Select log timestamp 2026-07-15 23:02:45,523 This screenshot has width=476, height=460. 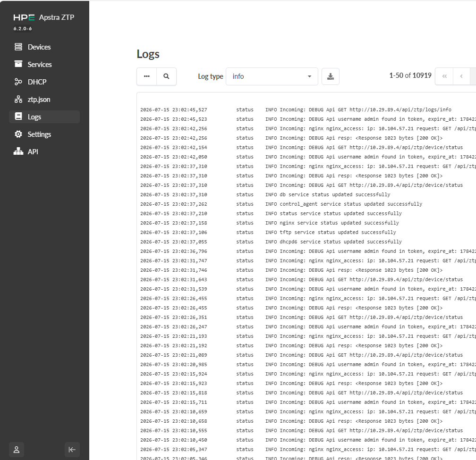coord(174,119)
